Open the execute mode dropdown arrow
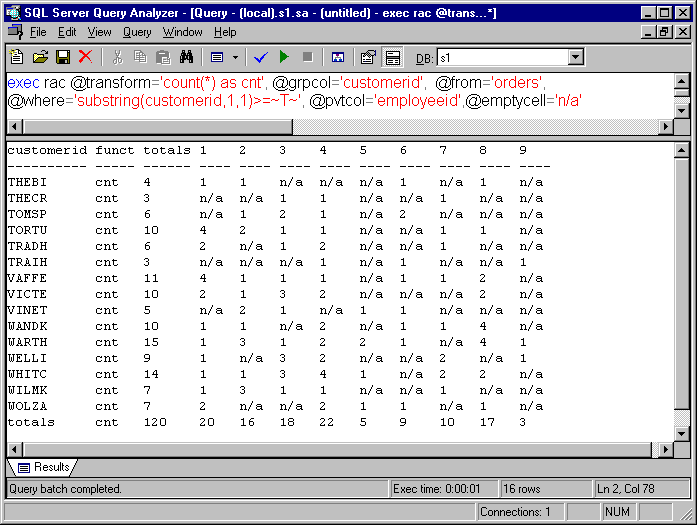Image resolution: width=697 pixels, height=525 pixels. click(235, 57)
